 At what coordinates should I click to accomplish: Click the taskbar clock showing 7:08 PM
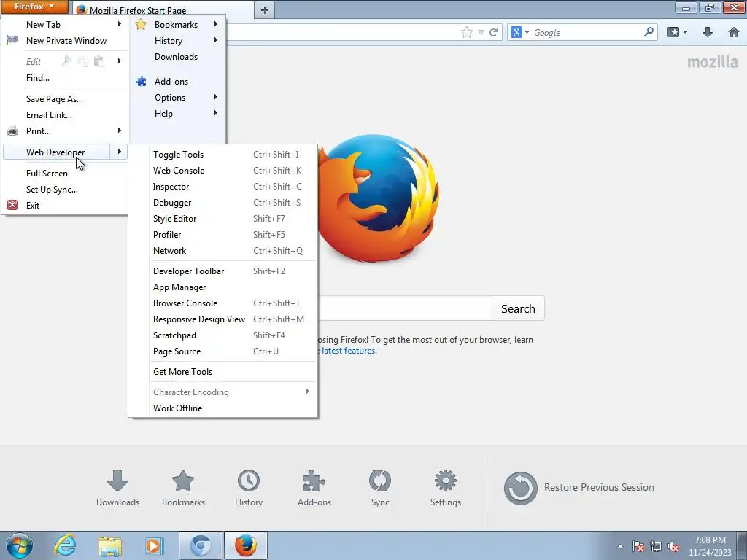click(710, 546)
